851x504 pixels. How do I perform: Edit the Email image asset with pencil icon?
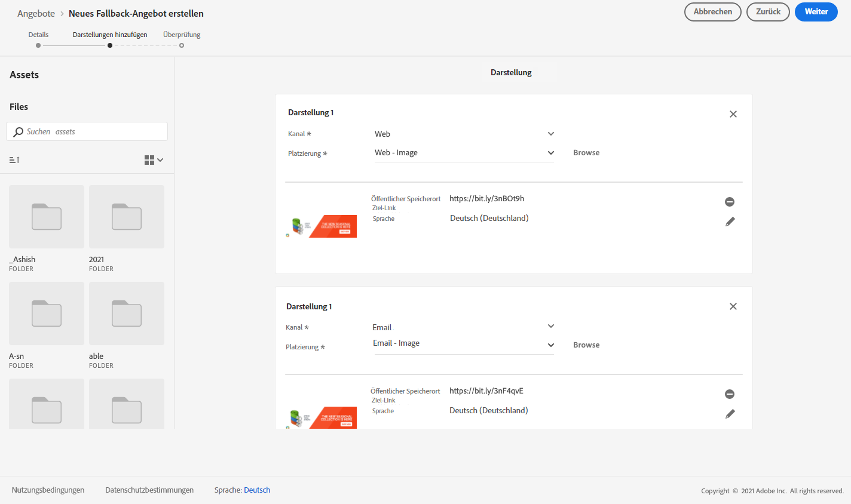(730, 414)
